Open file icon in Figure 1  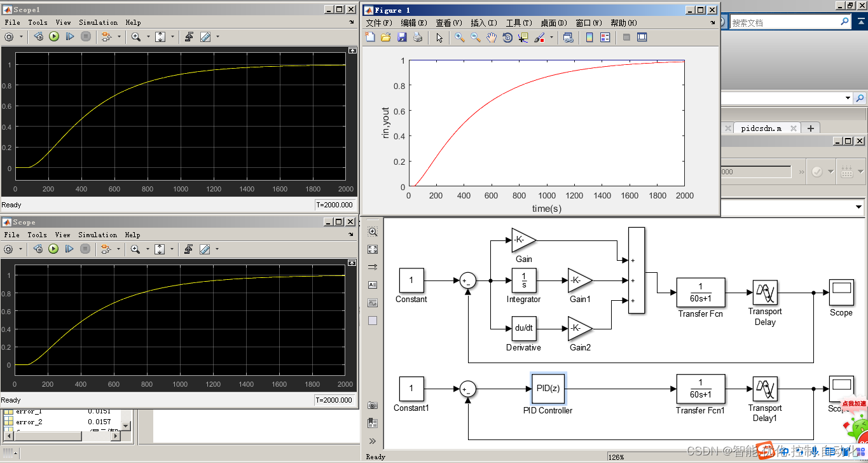(x=386, y=38)
